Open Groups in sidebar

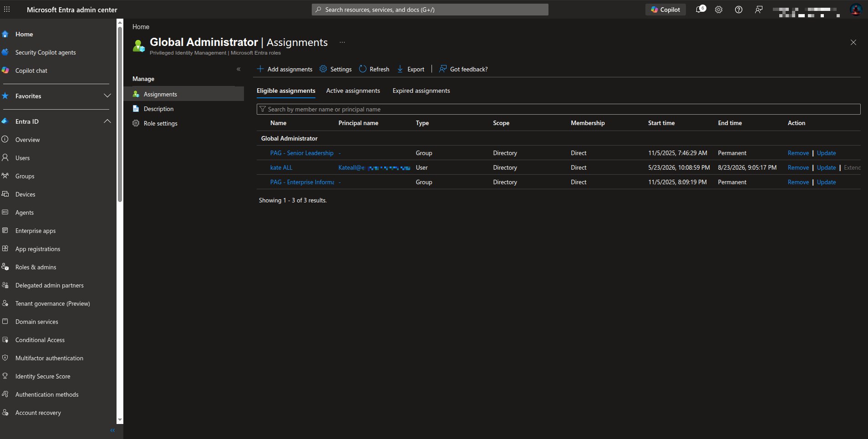[x=25, y=176]
